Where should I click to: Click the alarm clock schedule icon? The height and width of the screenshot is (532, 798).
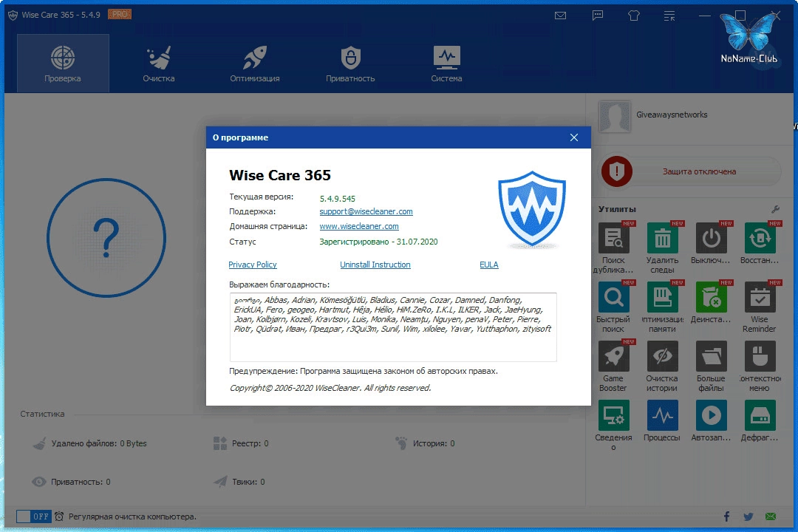tap(59, 516)
